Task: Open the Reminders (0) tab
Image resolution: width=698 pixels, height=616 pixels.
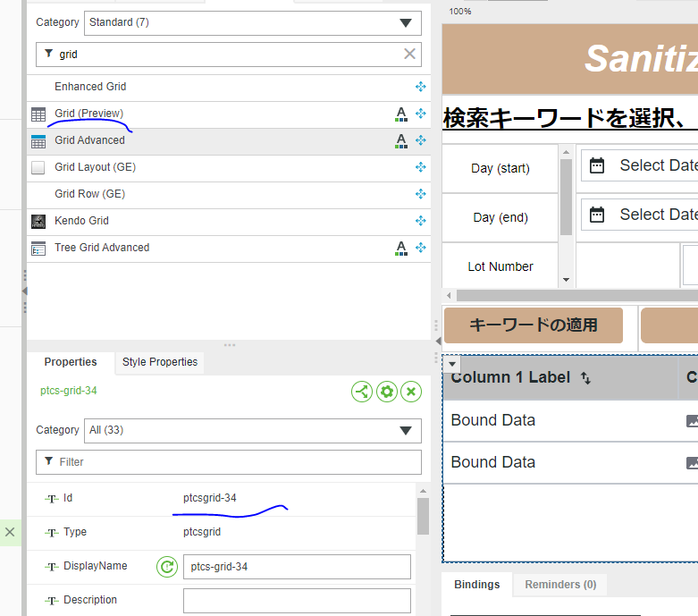Action: click(560, 585)
